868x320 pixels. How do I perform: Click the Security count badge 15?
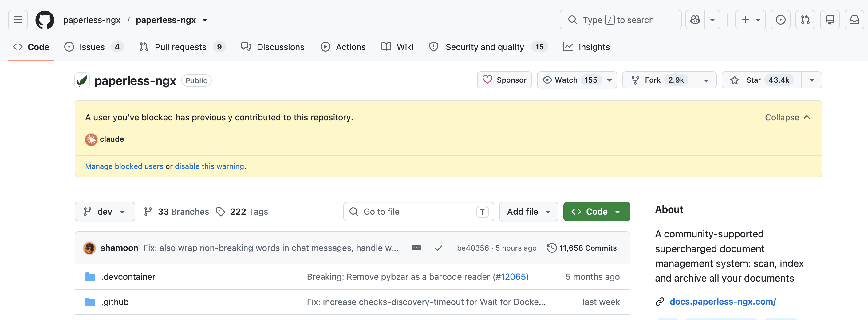click(539, 47)
